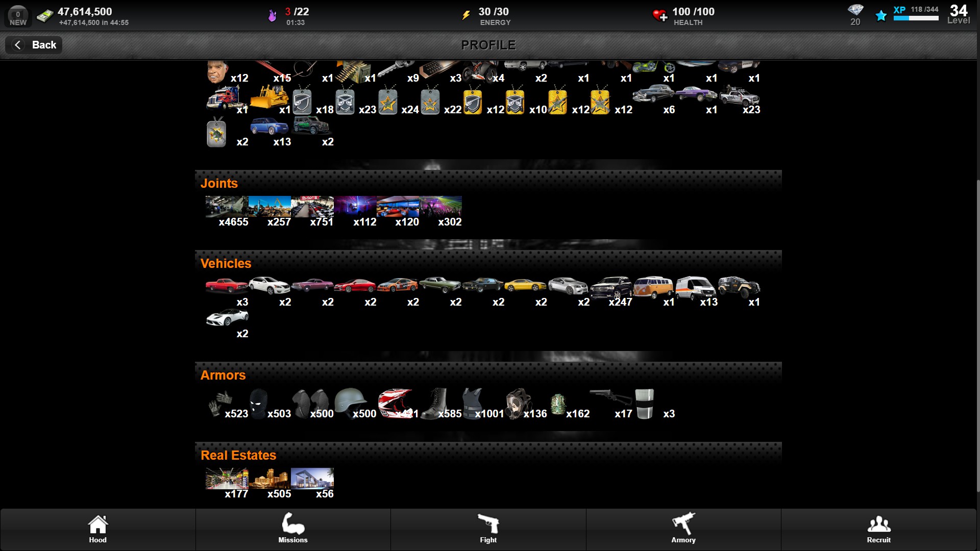Open the Armory tab
The height and width of the screenshot is (551, 980).
[x=683, y=529]
